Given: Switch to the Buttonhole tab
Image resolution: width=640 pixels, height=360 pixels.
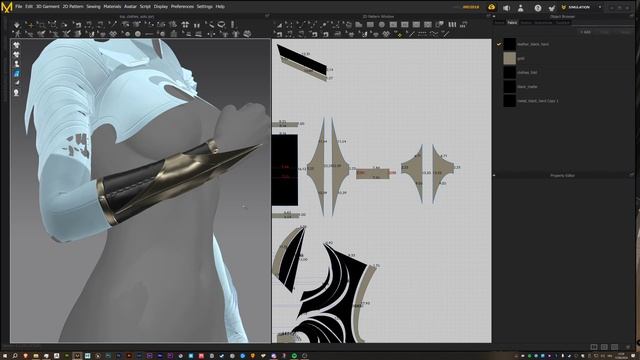Looking at the screenshot, I should 543,23.
